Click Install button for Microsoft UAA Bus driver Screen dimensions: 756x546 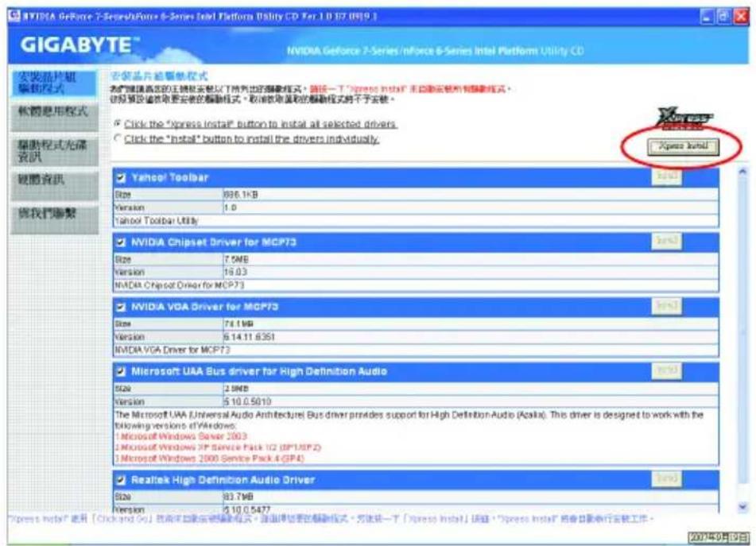coord(667,370)
